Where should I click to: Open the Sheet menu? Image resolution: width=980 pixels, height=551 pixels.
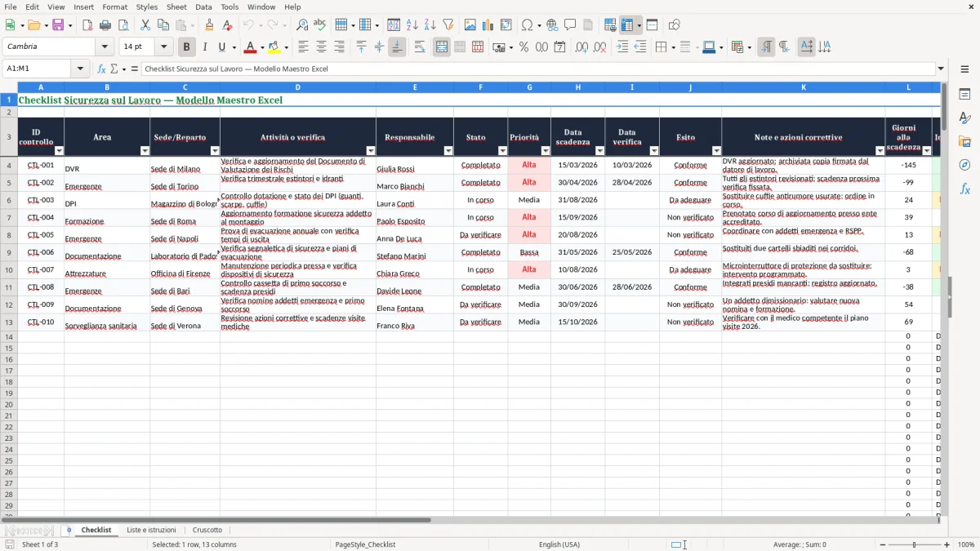(176, 7)
